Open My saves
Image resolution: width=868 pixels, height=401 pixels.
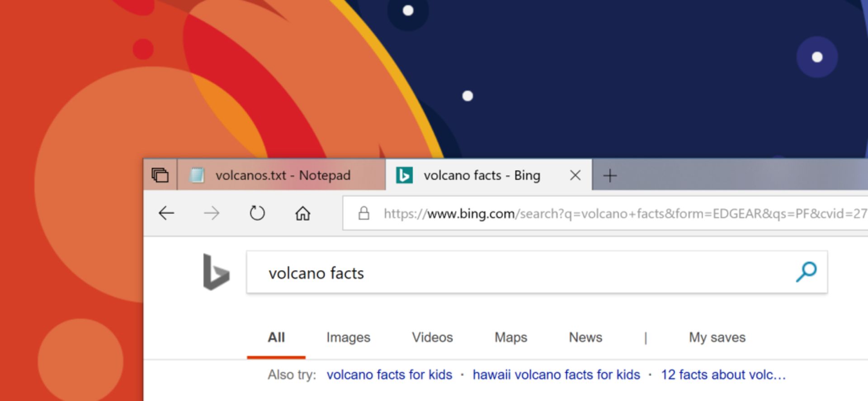[x=717, y=337]
